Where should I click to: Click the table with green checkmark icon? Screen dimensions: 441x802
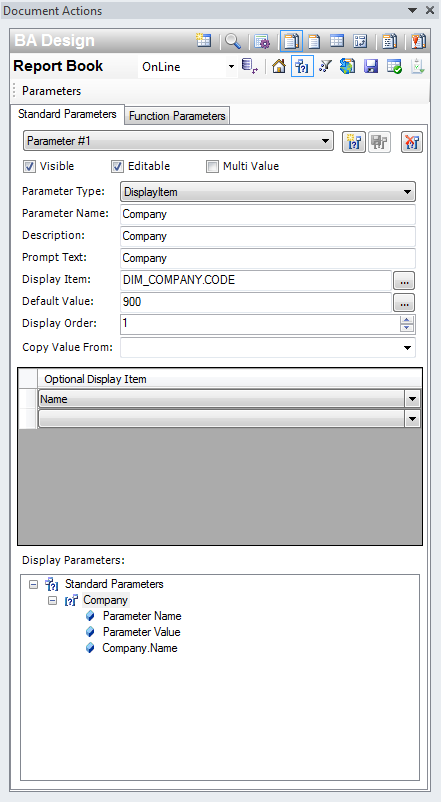tap(394, 66)
